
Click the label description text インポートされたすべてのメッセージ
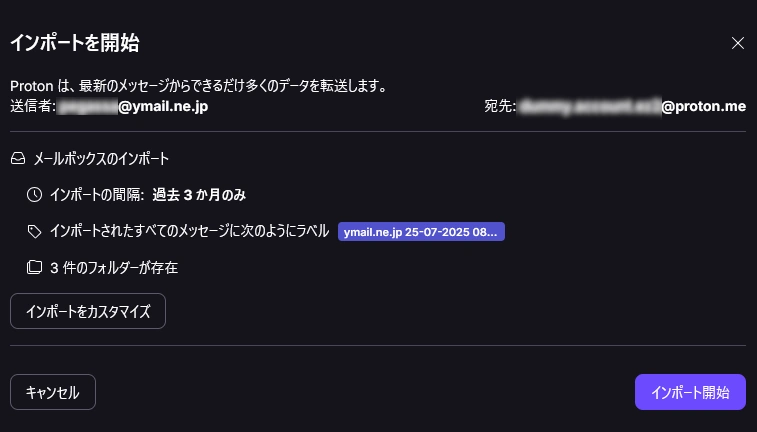[x=189, y=231]
